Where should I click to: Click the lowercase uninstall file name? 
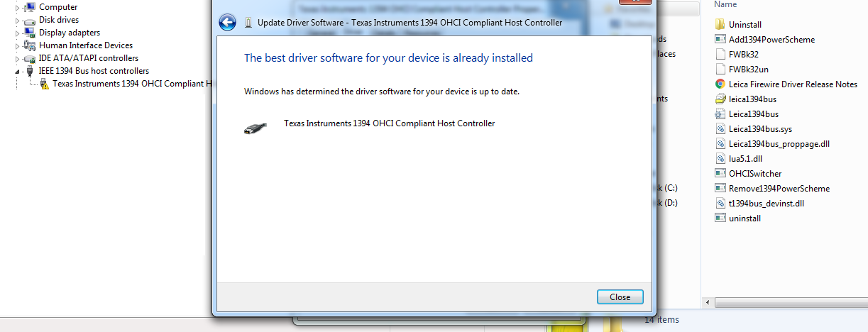745,218
